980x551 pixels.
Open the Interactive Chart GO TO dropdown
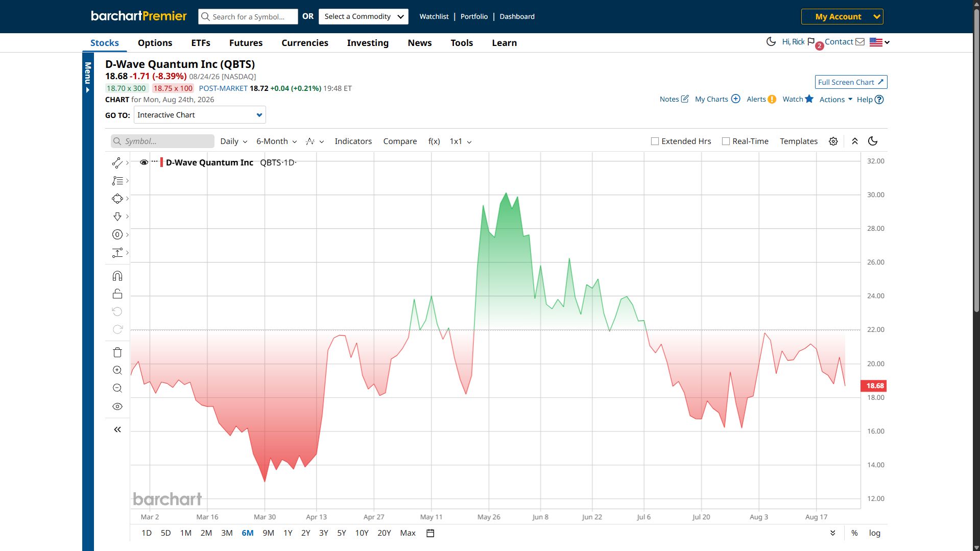click(x=200, y=115)
